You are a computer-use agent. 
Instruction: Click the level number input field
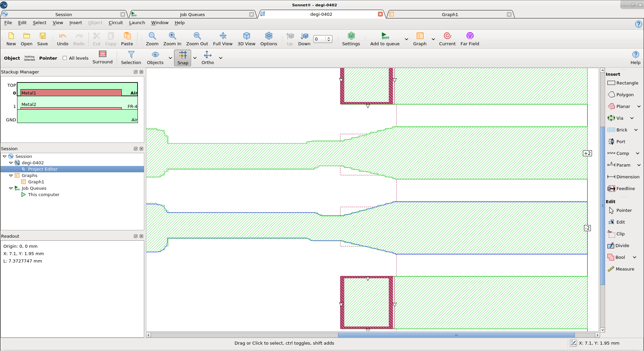pos(320,39)
